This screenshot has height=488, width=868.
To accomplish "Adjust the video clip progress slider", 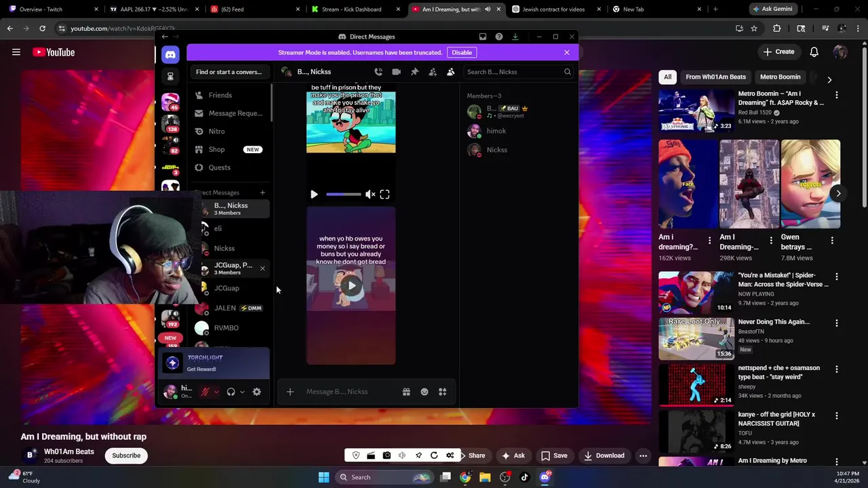I will click(344, 195).
